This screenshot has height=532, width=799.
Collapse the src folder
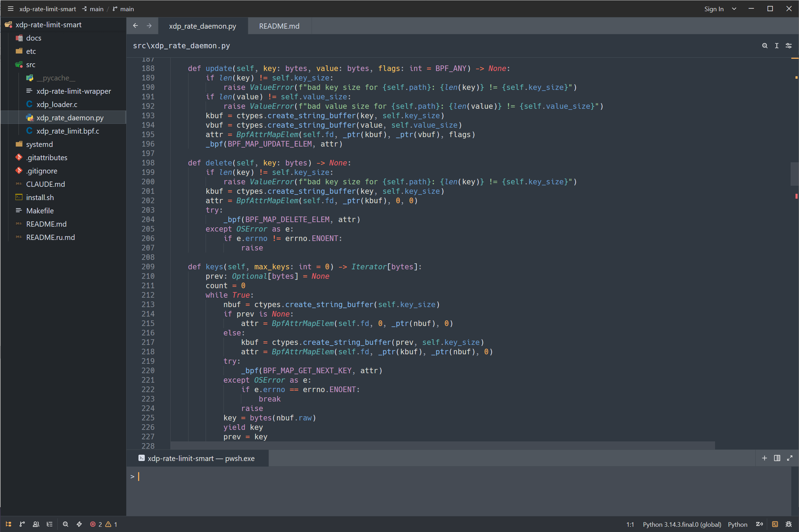[x=63, y=64]
